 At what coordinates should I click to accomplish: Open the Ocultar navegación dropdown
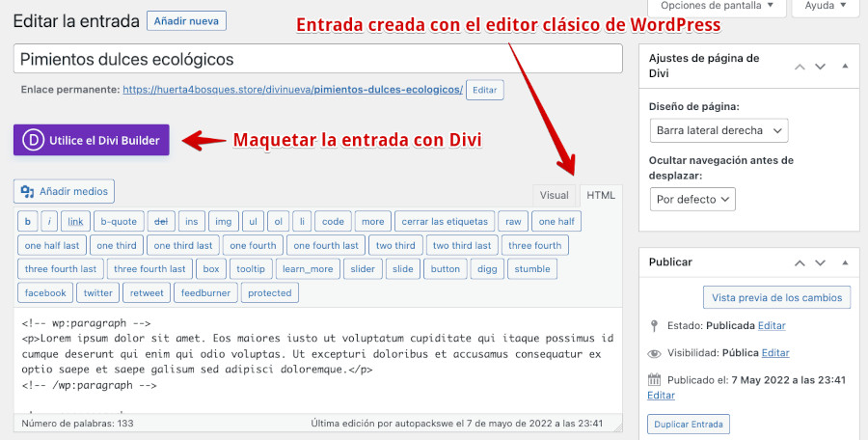(692, 200)
